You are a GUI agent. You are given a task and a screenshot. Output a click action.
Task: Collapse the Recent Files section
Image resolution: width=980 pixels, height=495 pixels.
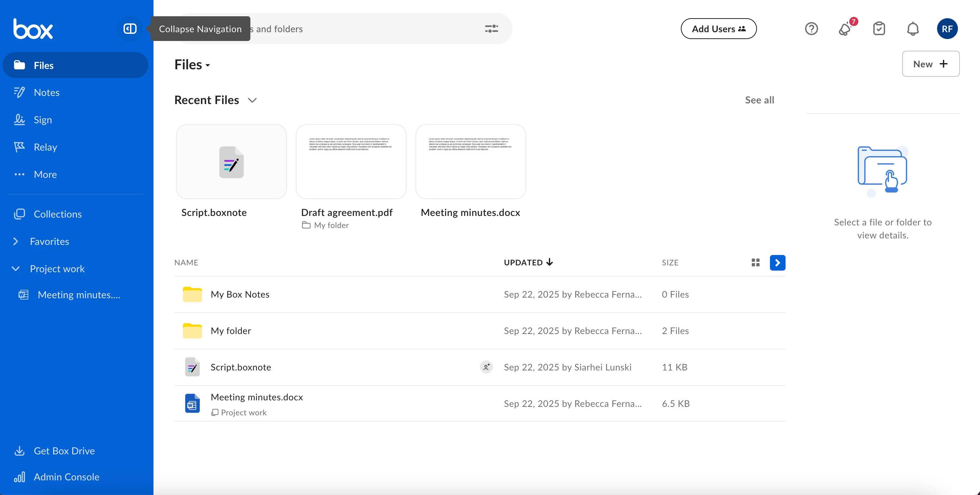pyautogui.click(x=252, y=100)
